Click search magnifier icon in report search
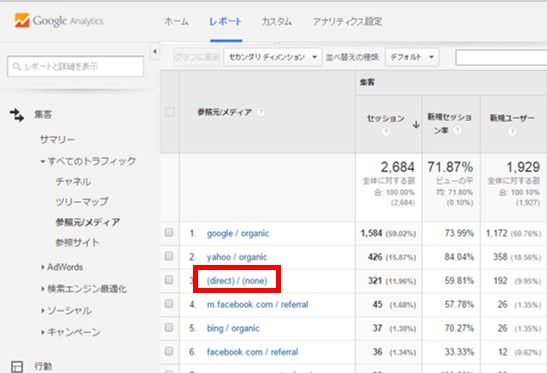547x373 pixels. coord(16,66)
